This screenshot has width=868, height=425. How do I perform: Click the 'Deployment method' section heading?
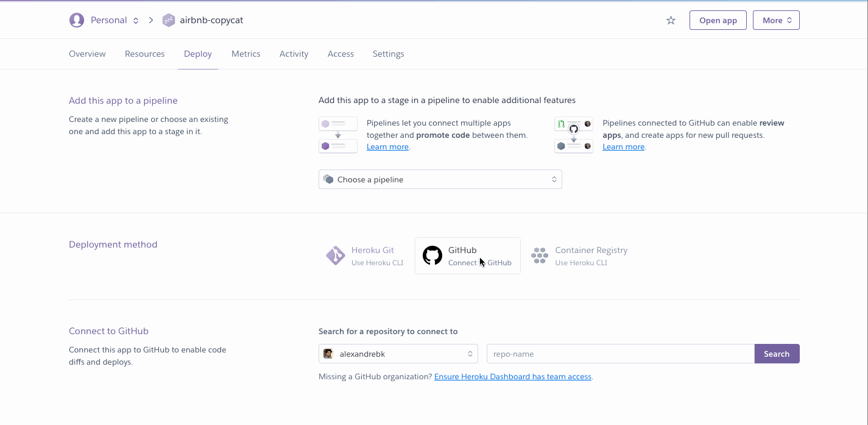click(113, 245)
